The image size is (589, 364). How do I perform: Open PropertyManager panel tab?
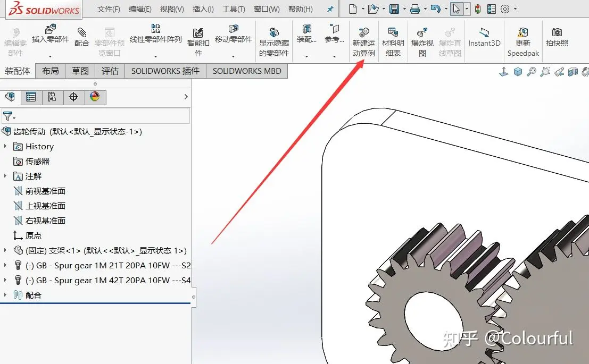31,97
